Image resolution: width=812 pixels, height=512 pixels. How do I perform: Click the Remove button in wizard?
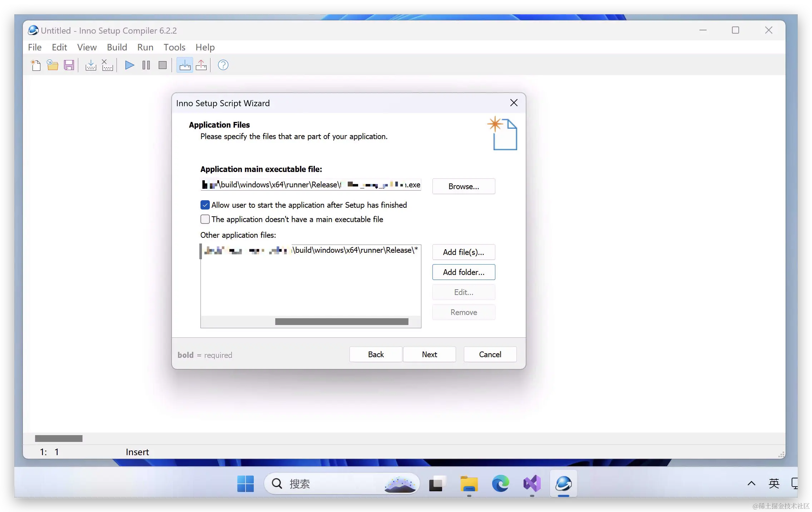[x=464, y=312]
